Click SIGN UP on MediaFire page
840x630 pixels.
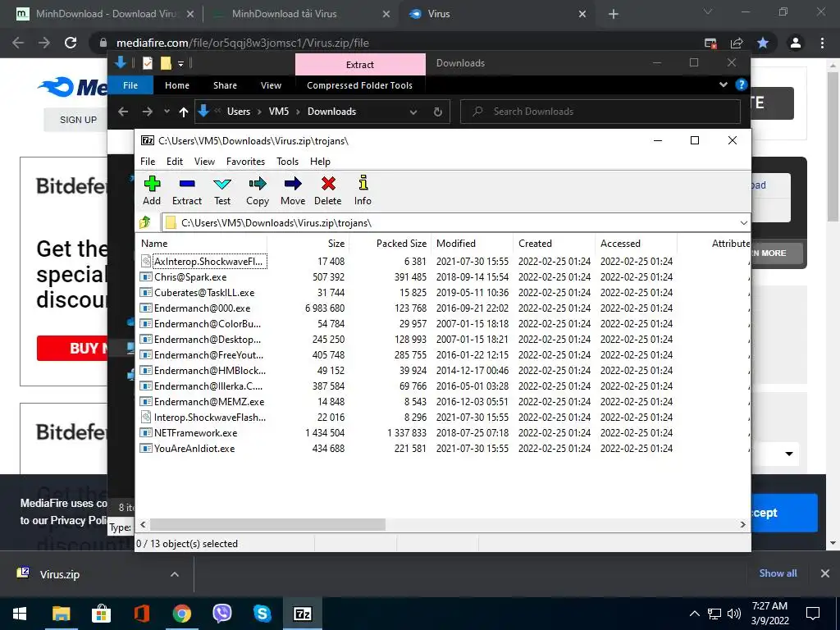tap(78, 120)
